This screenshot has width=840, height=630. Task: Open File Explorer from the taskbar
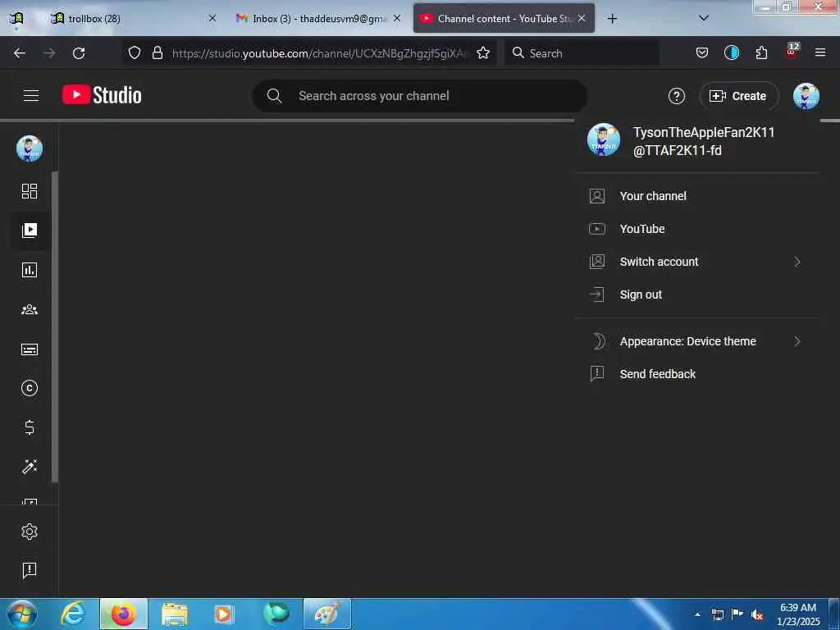(175, 614)
